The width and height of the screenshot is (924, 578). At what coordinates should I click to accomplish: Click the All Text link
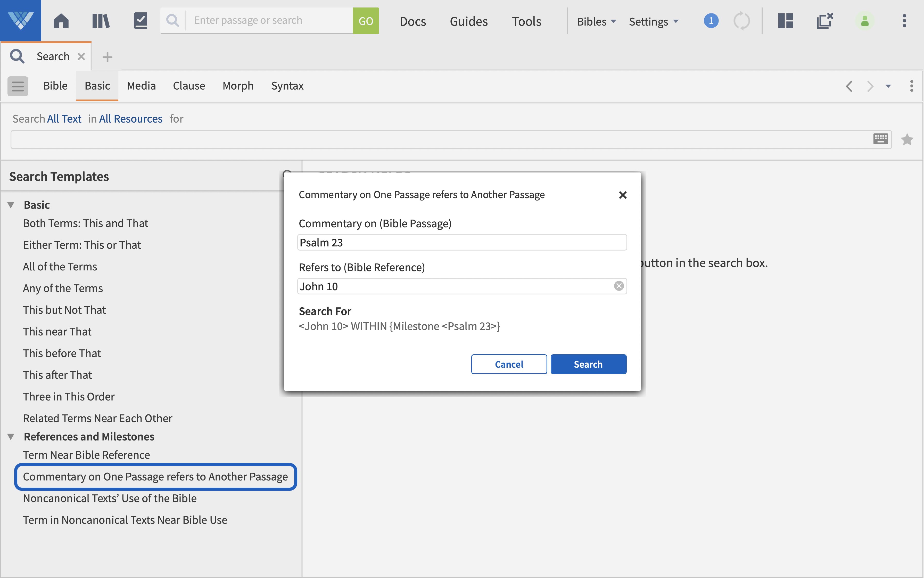pyautogui.click(x=64, y=119)
